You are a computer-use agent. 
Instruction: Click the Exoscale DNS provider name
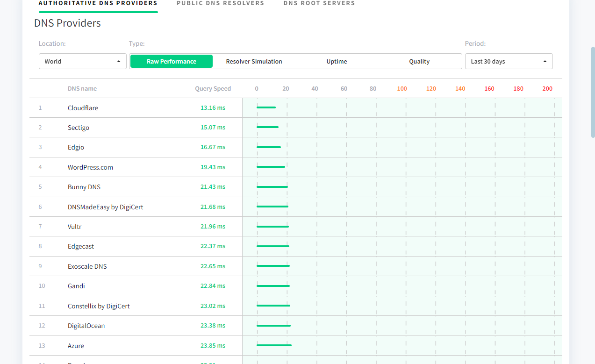[x=87, y=266]
